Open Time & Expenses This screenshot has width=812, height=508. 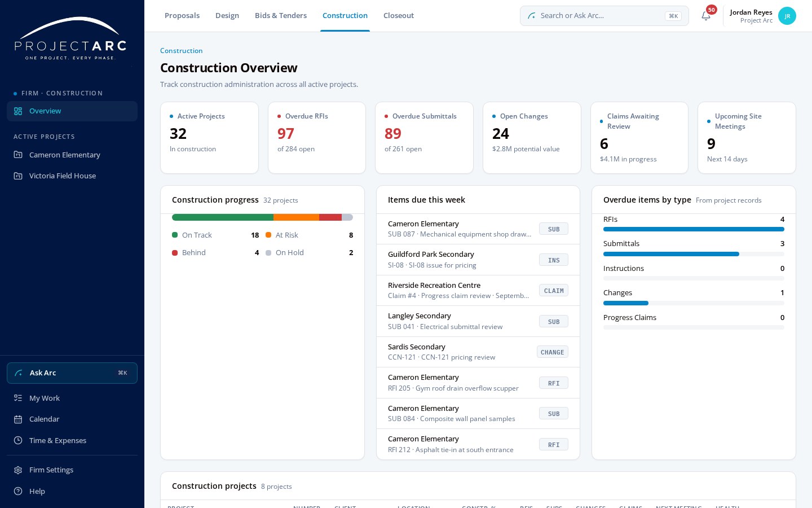[x=72, y=440]
